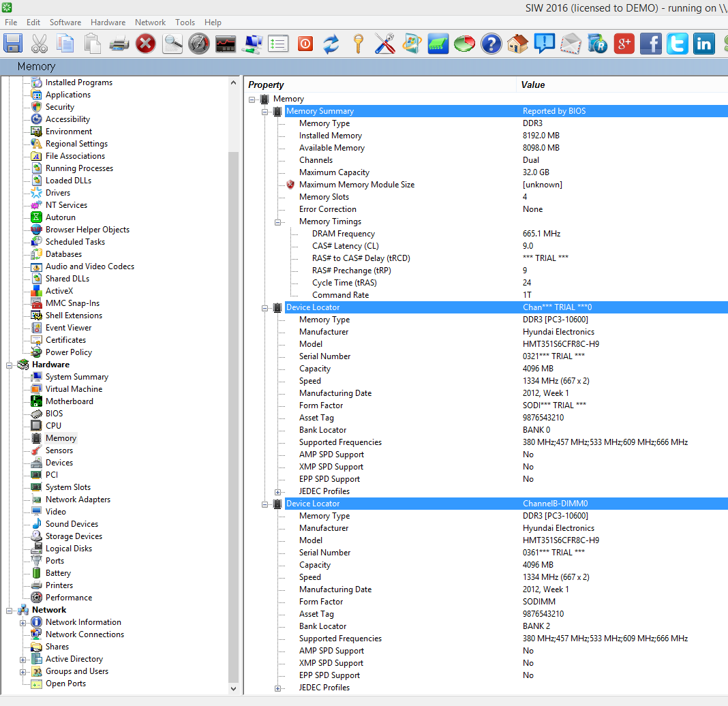The height and width of the screenshot is (706, 728).
Task: Click the tree scrollbar up arrow
Action: pos(234,82)
